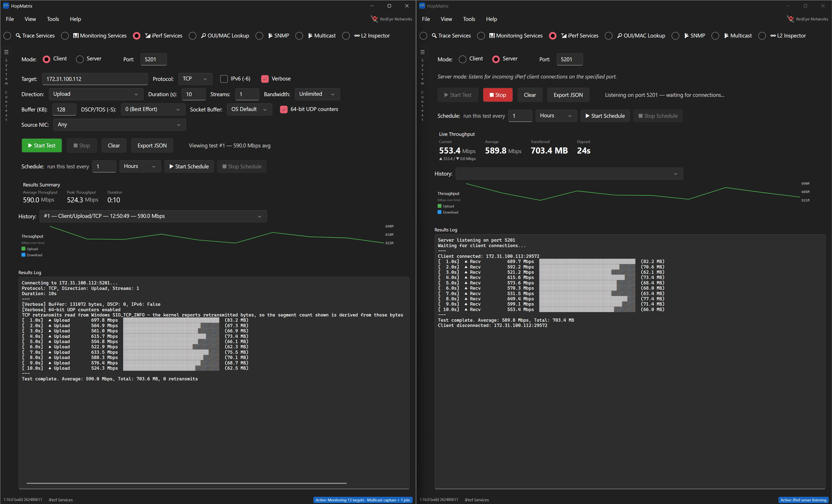Screen dimensions: 832x504
Task: Open the Protocol TCP dropdown
Action: click(195, 79)
